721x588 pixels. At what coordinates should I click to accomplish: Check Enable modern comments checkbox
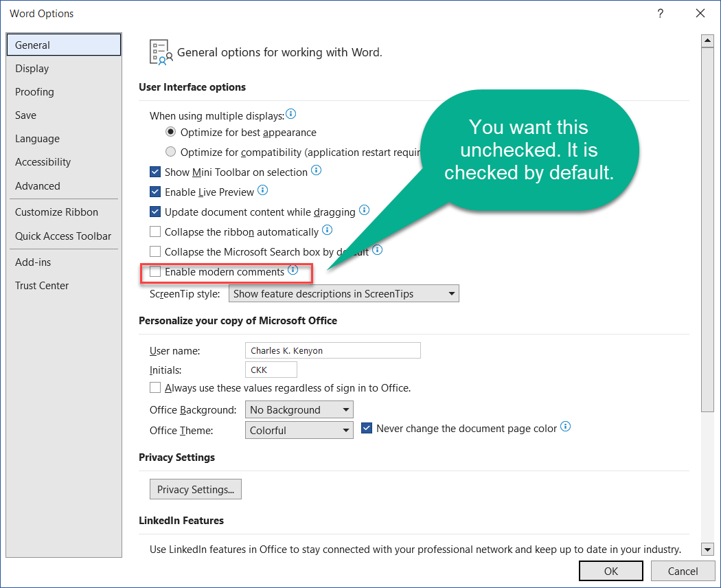click(155, 271)
